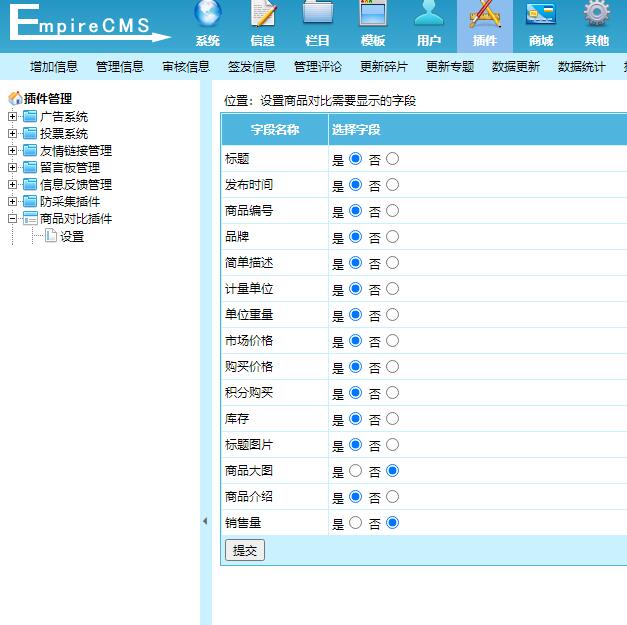
Task: Open the 模板 (Template) icon
Action: click(x=373, y=14)
